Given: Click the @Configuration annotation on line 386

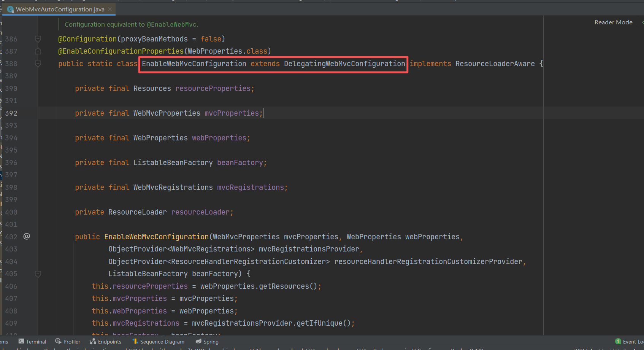Looking at the screenshot, I should tap(87, 39).
